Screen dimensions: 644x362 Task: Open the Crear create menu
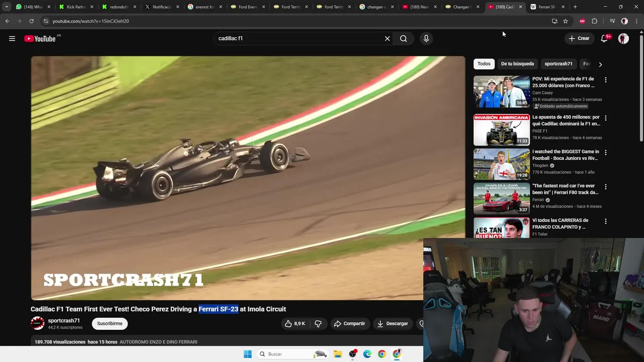(579, 39)
